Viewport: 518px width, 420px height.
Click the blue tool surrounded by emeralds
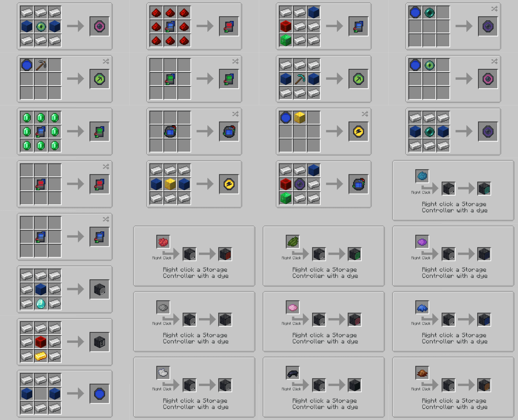41,132
